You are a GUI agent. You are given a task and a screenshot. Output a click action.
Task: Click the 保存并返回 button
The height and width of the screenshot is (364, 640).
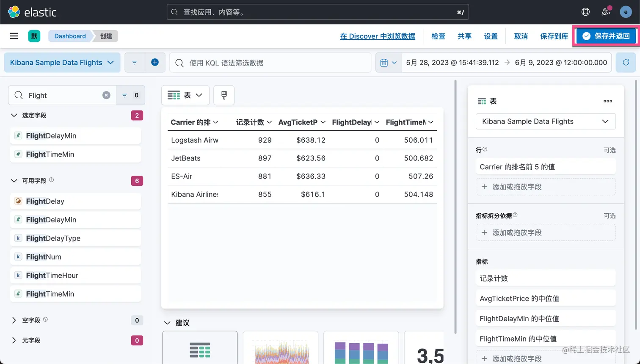pos(606,36)
